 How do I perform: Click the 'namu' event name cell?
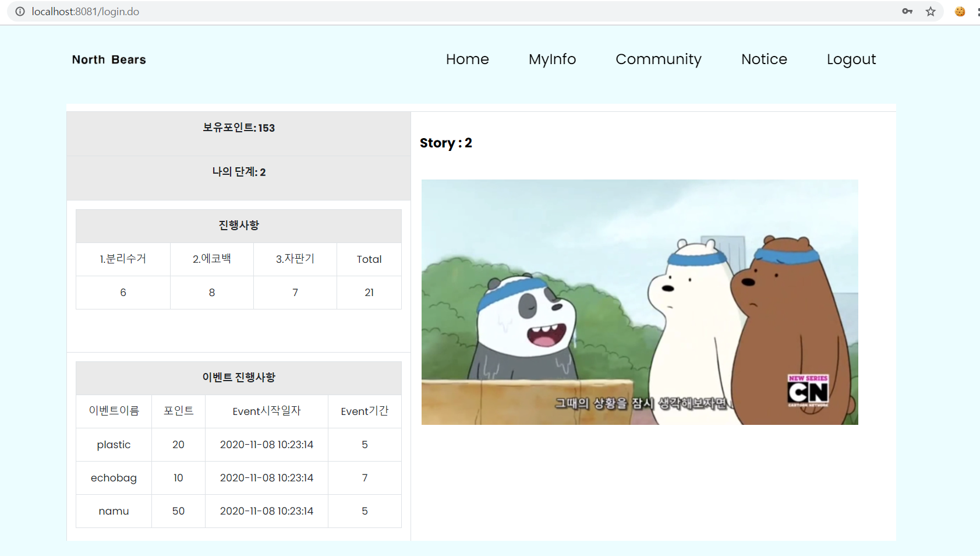point(114,511)
